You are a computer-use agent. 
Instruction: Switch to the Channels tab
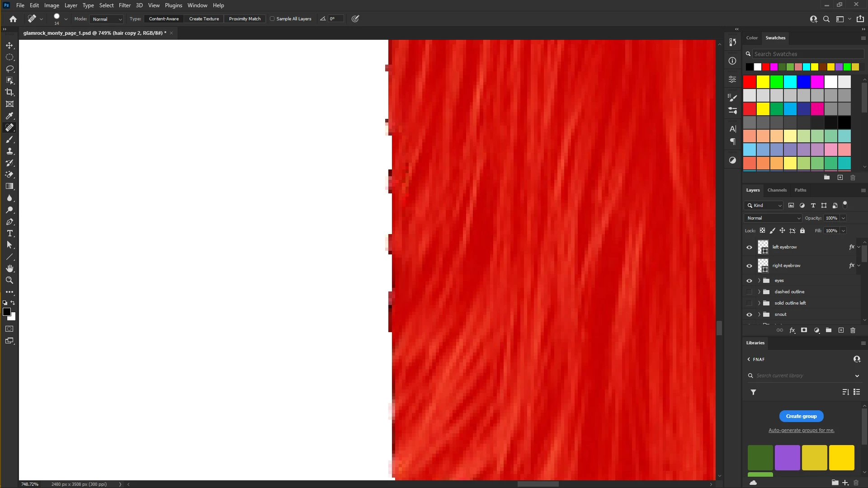tap(777, 190)
